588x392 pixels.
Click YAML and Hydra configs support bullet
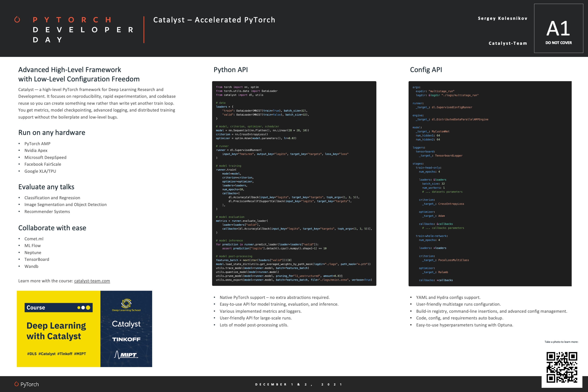click(x=448, y=298)
